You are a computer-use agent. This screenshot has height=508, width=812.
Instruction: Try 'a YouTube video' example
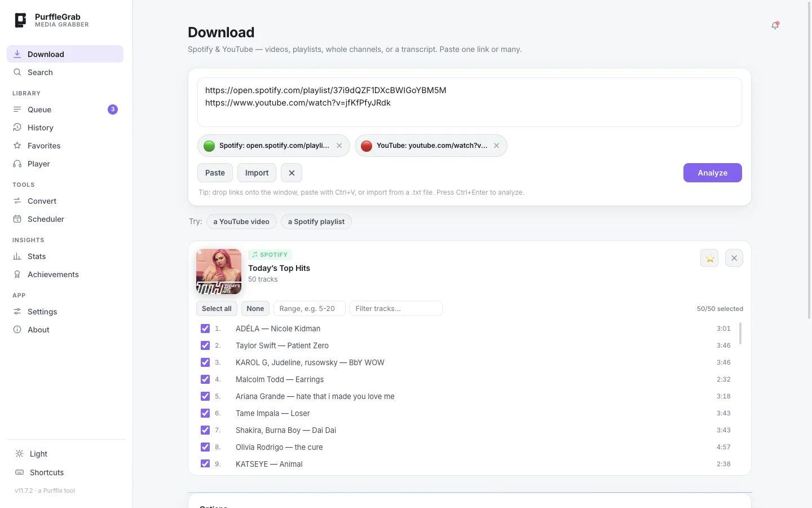pos(241,222)
